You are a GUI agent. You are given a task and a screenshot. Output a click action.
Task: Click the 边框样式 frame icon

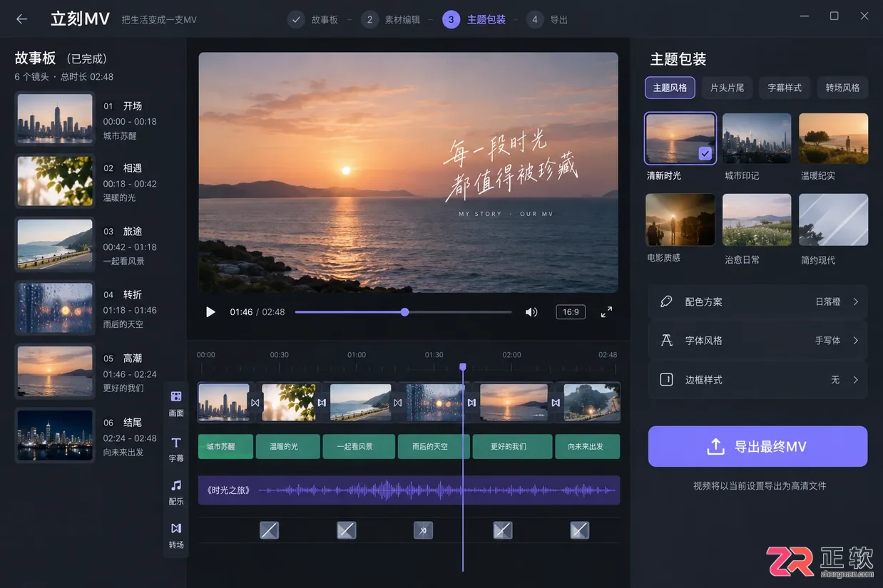(666, 380)
